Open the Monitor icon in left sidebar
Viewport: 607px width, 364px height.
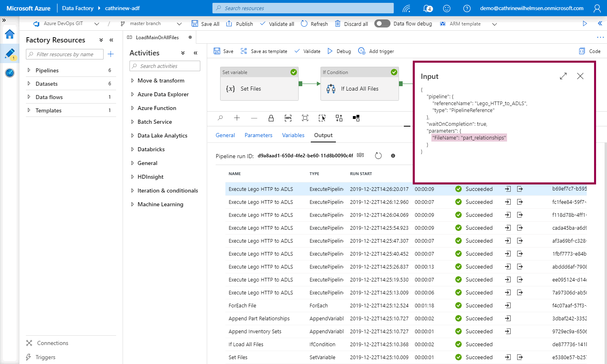(x=10, y=73)
